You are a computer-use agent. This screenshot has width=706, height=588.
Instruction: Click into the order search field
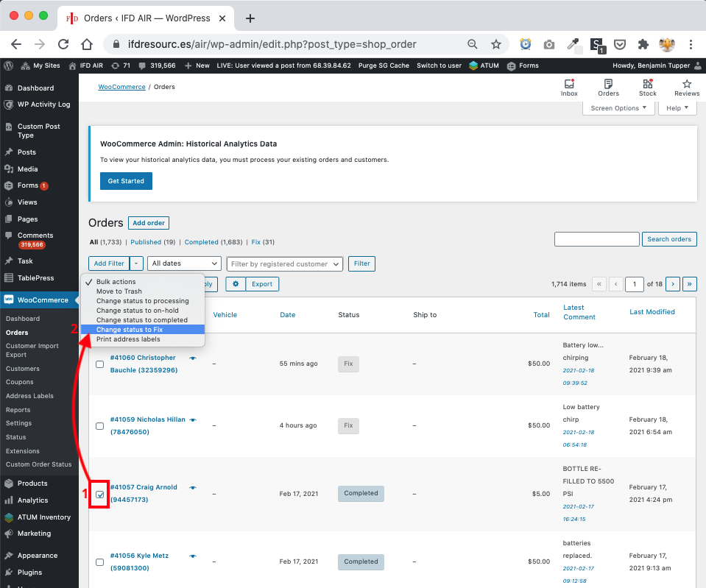(x=596, y=239)
